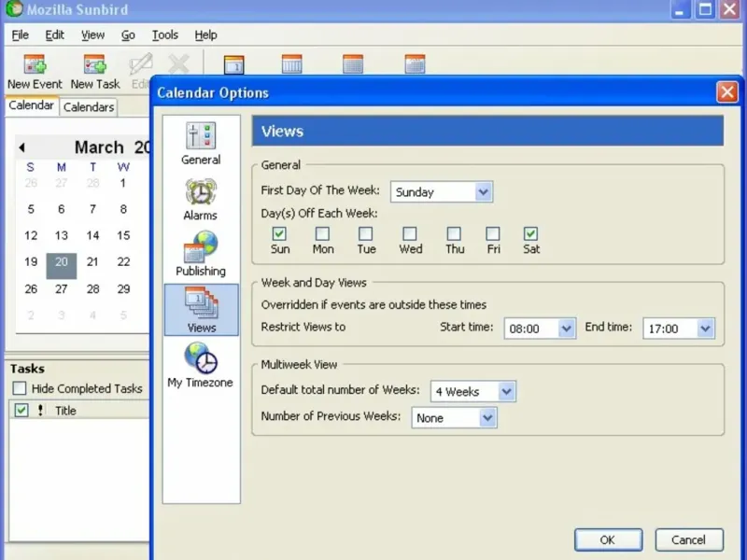Check Fri as a day off
Screen dimensions: 747x560
[x=493, y=234]
